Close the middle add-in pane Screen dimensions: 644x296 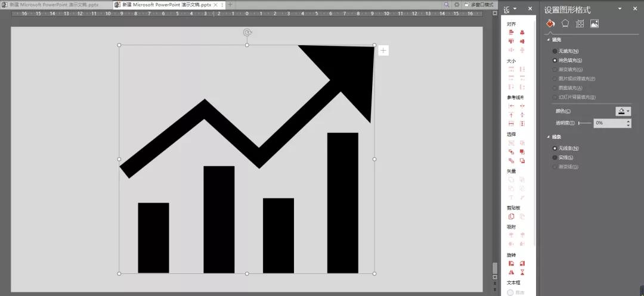[x=530, y=8]
